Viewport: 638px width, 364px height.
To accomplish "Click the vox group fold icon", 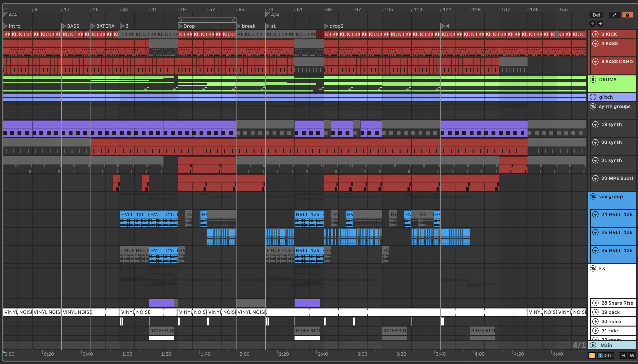I will (593, 196).
